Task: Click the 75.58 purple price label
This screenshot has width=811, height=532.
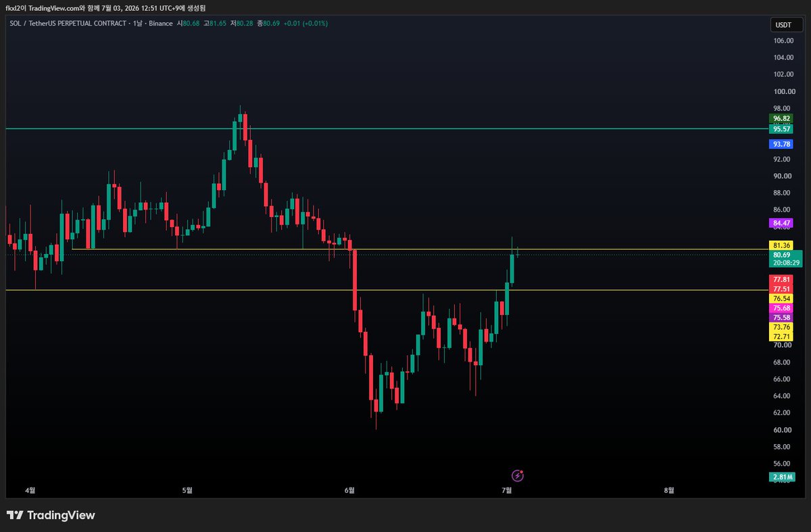Action: tap(782, 318)
